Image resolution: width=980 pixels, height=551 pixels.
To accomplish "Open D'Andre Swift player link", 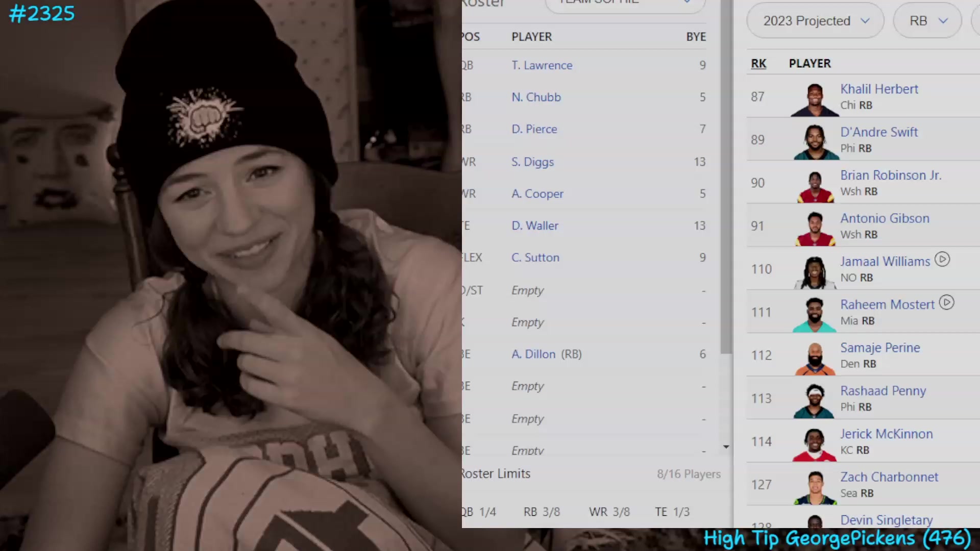I will (x=879, y=132).
